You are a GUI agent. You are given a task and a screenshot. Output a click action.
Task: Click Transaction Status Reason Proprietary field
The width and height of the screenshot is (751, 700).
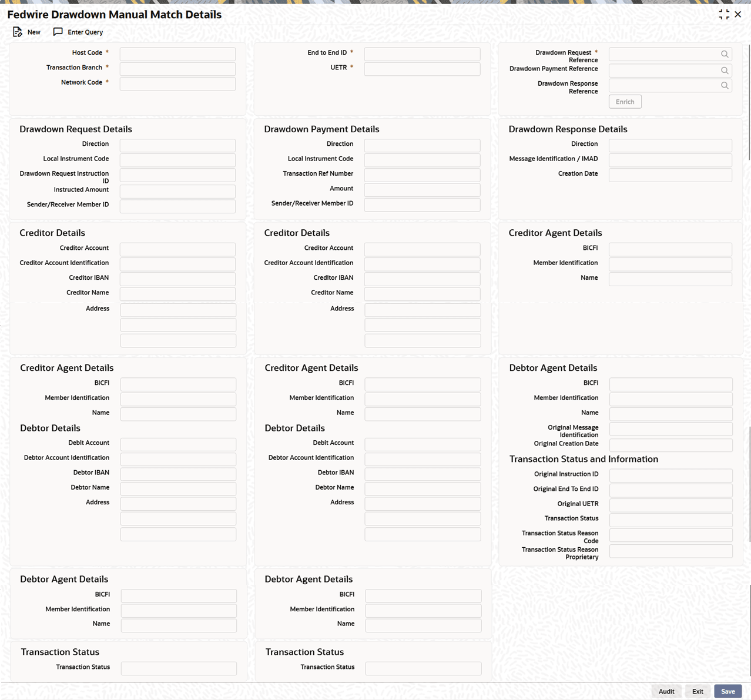[671, 551]
